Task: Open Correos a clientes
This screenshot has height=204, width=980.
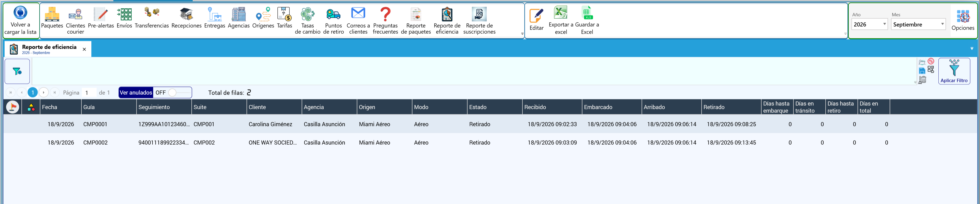Action: click(x=358, y=21)
